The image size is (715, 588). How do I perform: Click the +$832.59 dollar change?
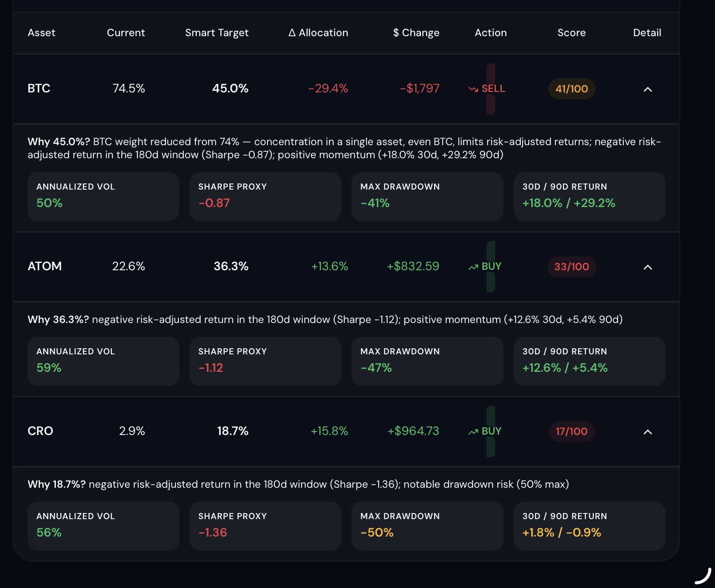[x=413, y=266]
